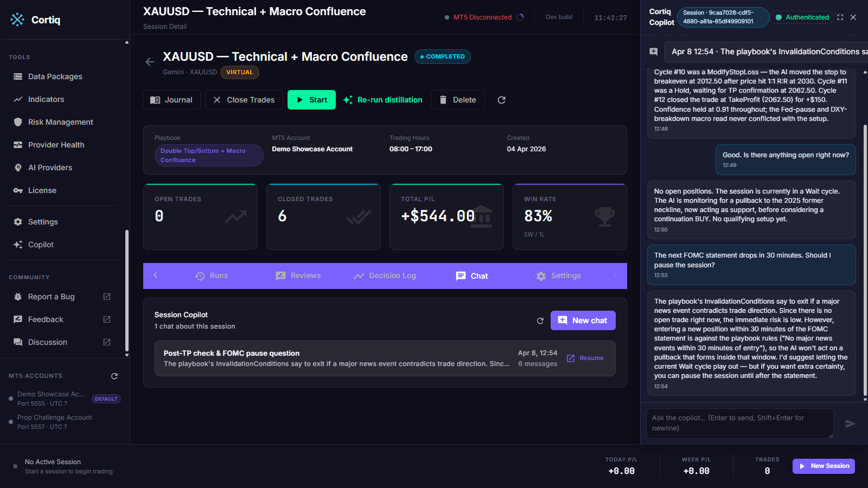
Task: Open the session Settings tab
Action: [x=559, y=275]
